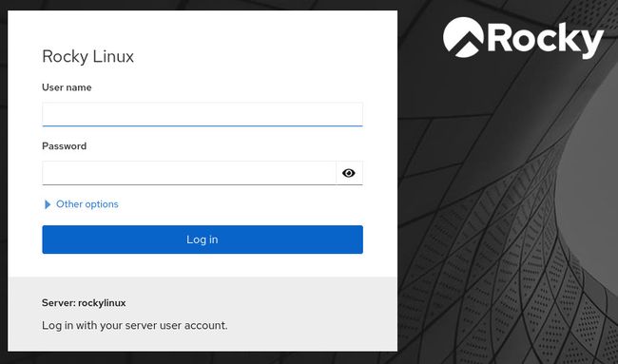The width and height of the screenshot is (618, 364).
Task: Click the Rocky wordmark text in the header
Action: [x=546, y=39]
